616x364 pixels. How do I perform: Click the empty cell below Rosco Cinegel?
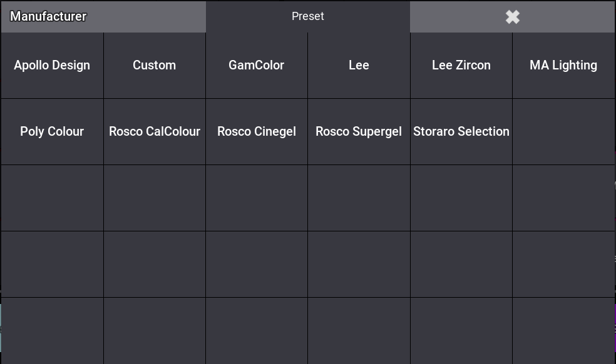coord(256,198)
